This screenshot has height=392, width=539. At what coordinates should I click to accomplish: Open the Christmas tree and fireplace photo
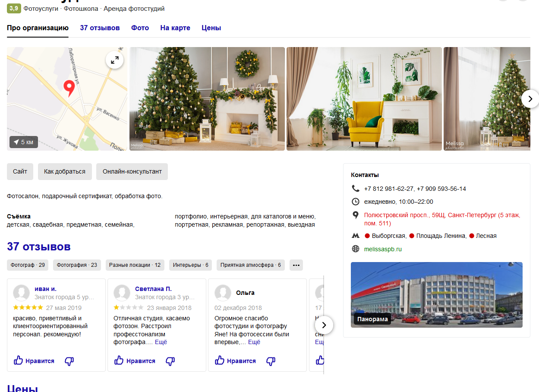[x=207, y=99]
